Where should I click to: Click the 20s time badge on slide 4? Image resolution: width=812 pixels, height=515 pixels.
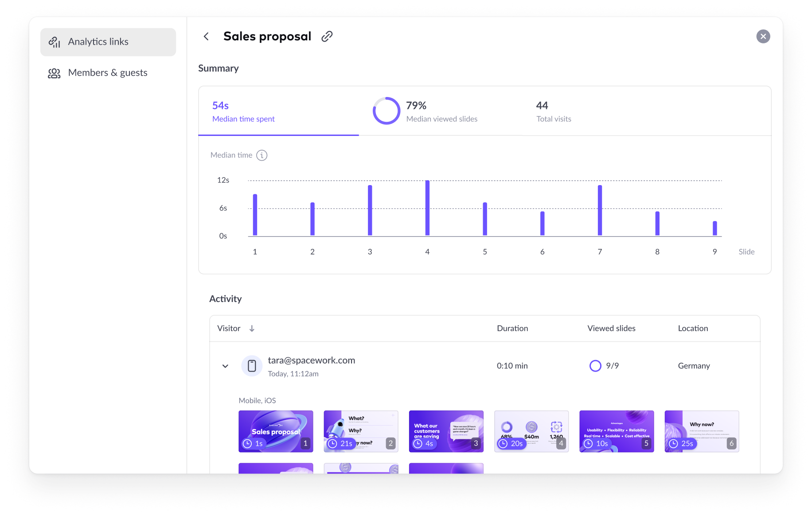(511, 444)
